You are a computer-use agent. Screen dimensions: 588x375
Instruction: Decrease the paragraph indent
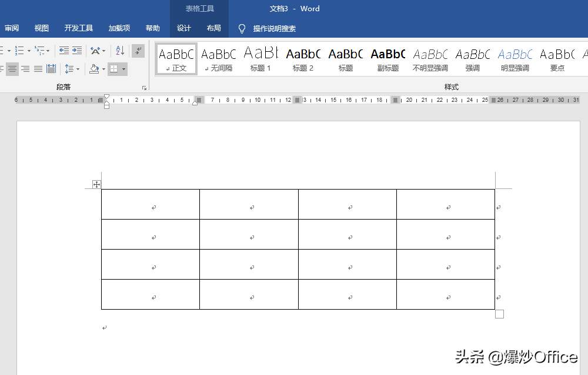64,50
